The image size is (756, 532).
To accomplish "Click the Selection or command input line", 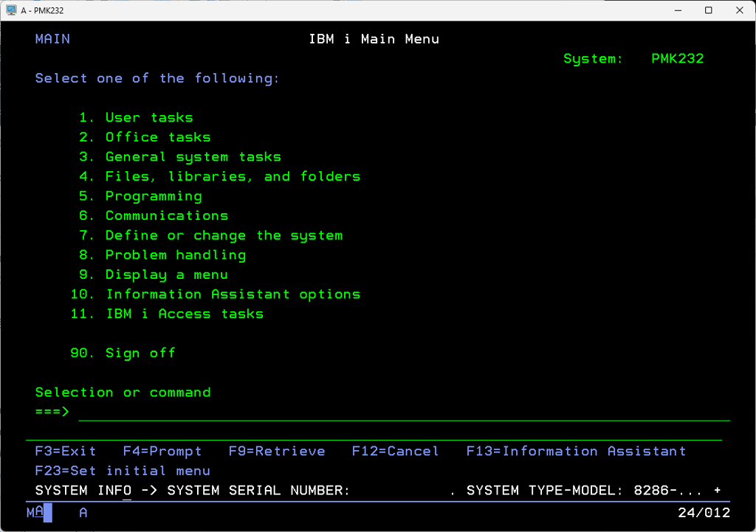I will pos(403,412).
